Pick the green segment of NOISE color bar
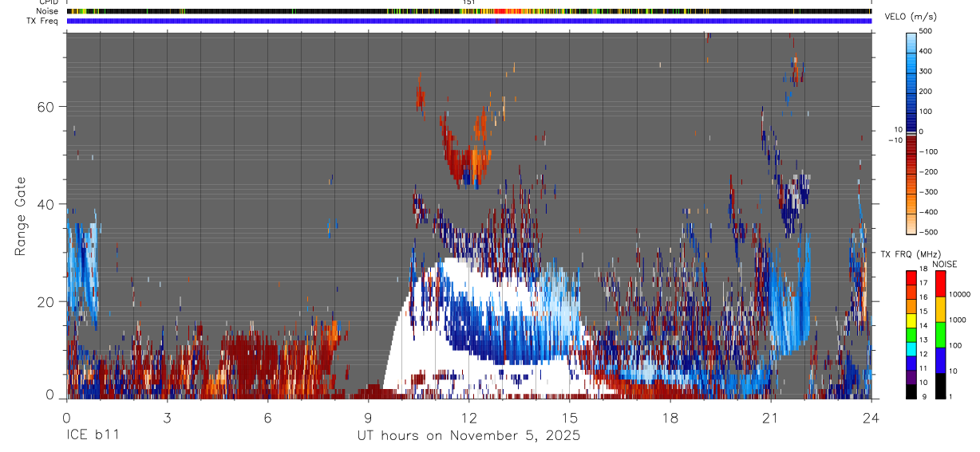This screenshot has height=452, width=980. pos(940,335)
